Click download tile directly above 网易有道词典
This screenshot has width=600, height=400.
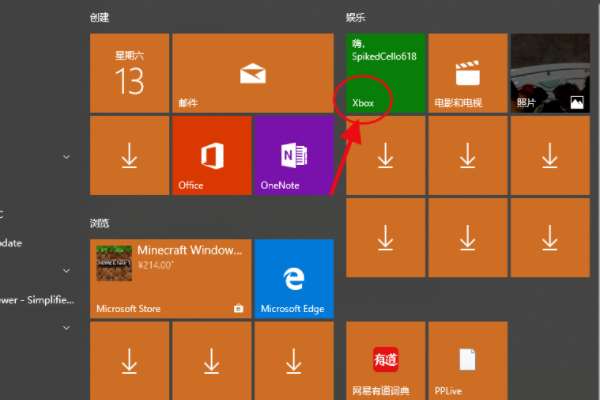[385, 237]
